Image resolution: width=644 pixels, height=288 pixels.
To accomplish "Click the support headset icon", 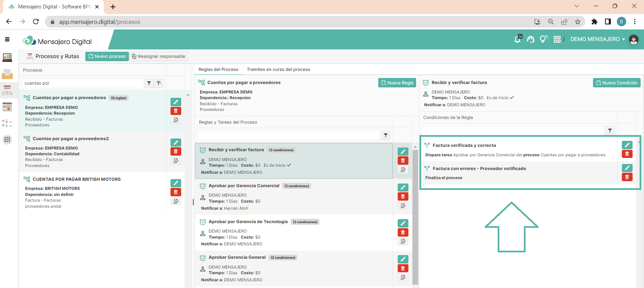I will [x=530, y=39].
